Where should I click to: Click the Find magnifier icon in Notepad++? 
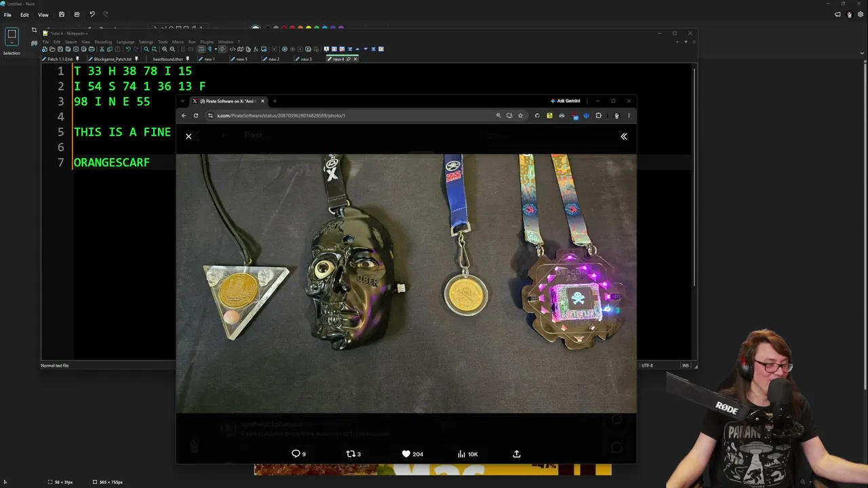pos(146,49)
